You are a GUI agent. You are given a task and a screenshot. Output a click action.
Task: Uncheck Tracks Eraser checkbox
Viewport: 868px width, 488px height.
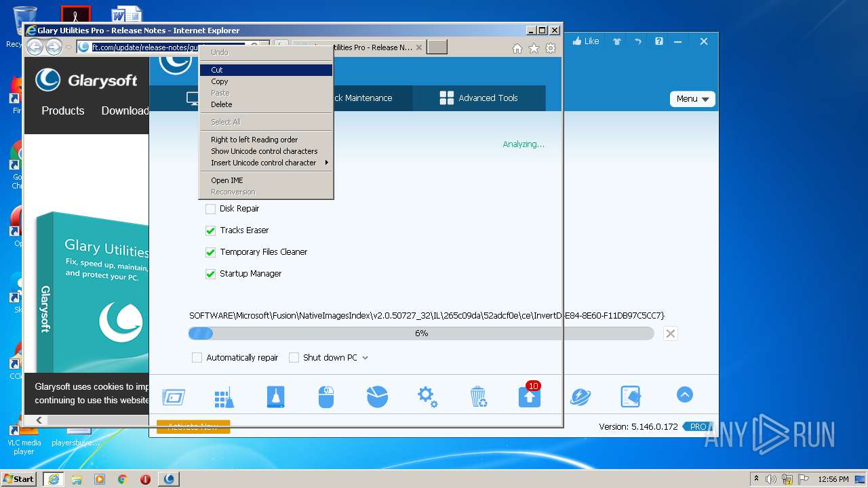click(x=210, y=230)
